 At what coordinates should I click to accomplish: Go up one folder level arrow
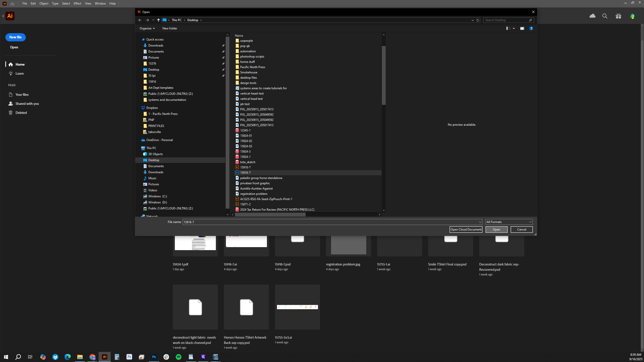click(158, 20)
